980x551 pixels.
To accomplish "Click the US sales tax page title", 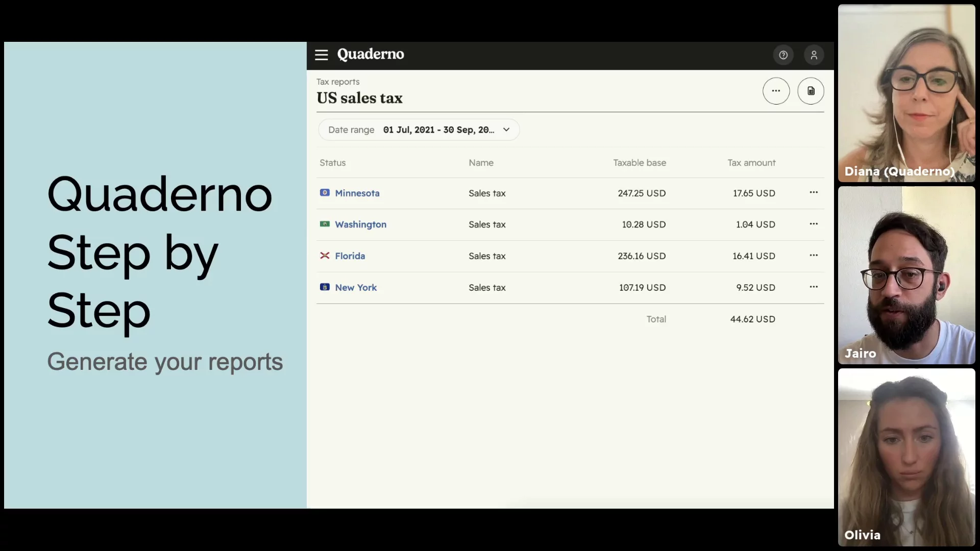I will [x=359, y=98].
